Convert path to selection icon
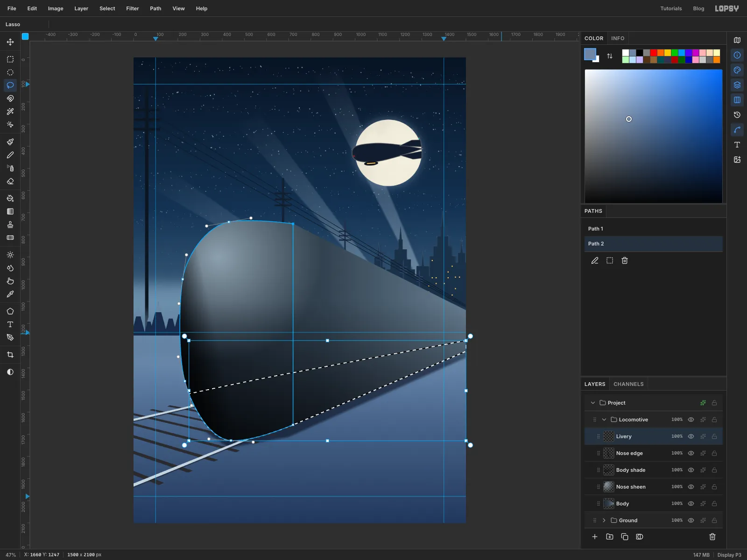The width and height of the screenshot is (747, 560). (610, 260)
